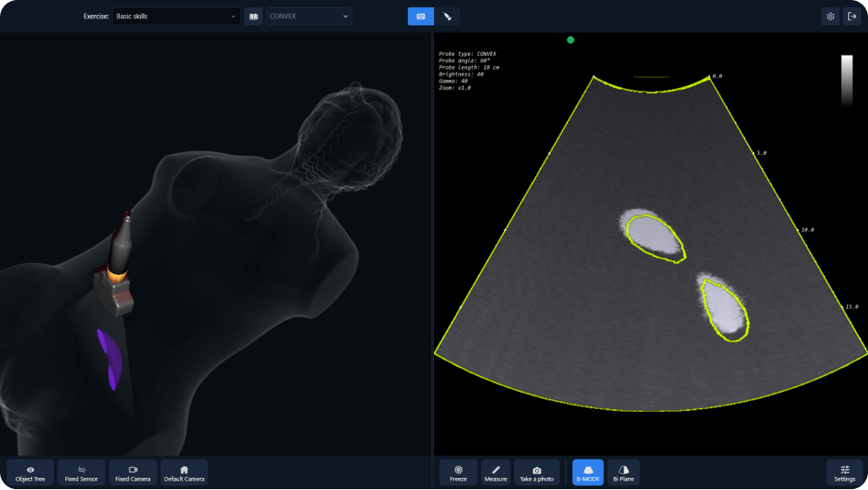Click the ultrasound probe in 3D view
Image resolution: width=868 pixels, height=490 pixels.
[117, 265]
